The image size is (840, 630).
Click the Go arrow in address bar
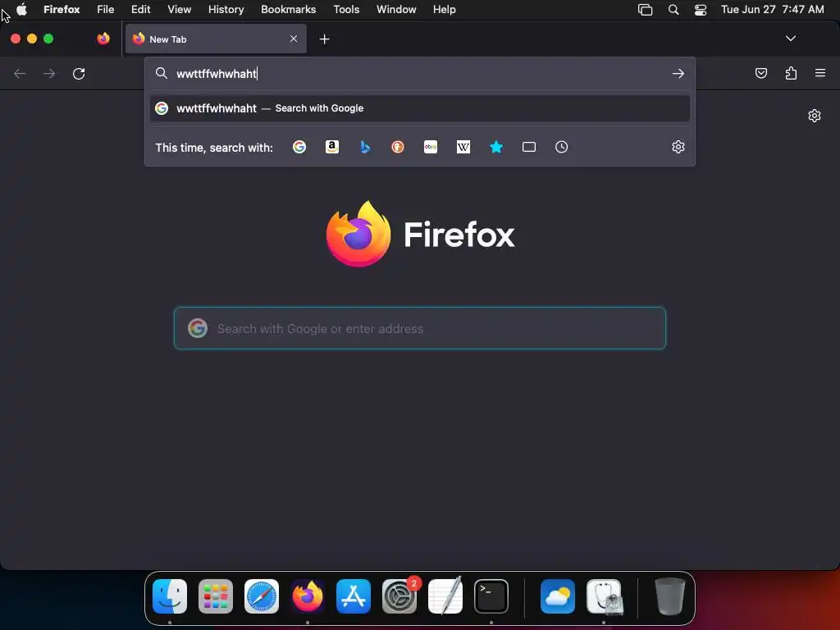pyautogui.click(x=678, y=73)
